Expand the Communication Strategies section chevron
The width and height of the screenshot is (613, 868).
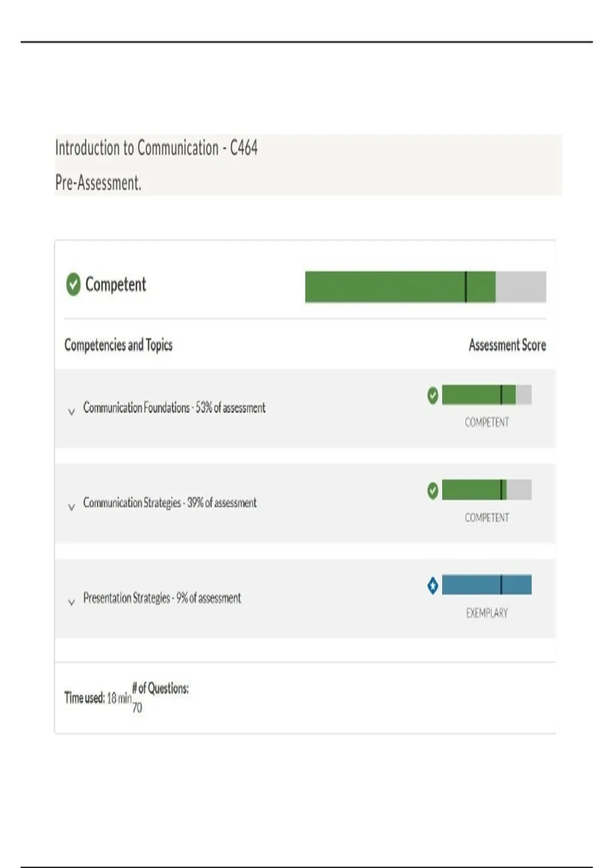coord(72,507)
